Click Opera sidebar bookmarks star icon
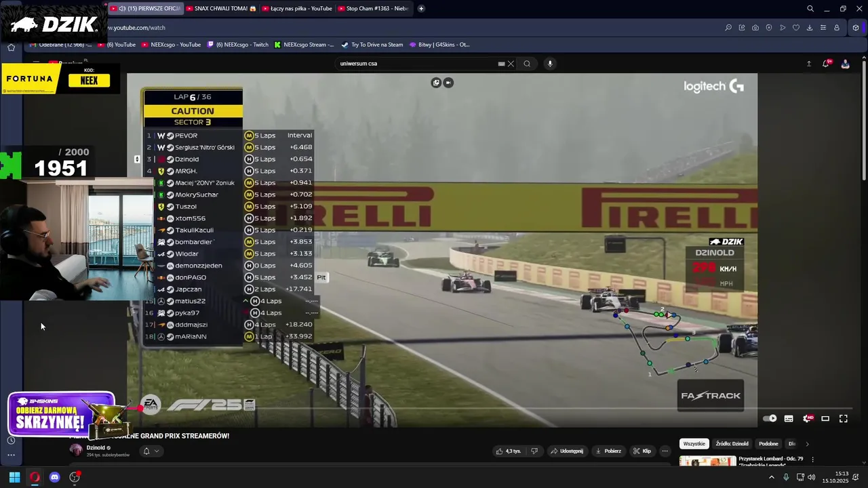Viewport: 868px width, 488px height. 11,47
